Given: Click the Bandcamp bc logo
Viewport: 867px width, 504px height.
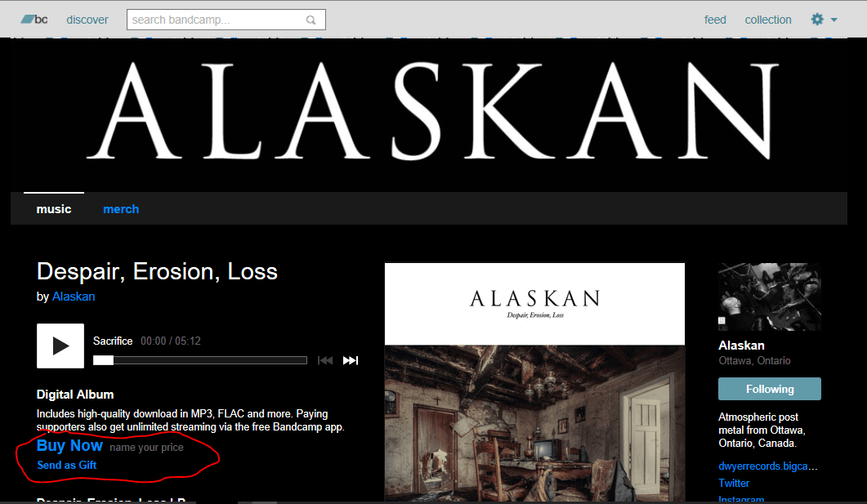Looking at the screenshot, I should click(x=34, y=20).
